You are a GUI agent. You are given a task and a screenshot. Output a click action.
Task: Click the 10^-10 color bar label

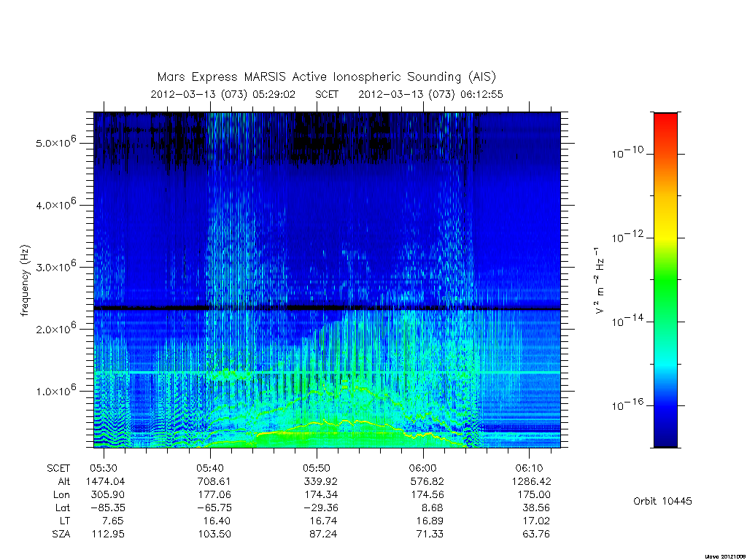(627, 152)
